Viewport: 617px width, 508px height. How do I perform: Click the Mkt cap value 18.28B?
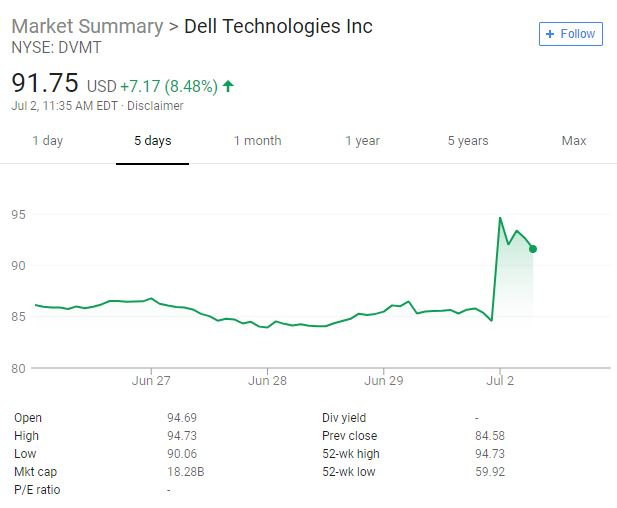coord(186,472)
